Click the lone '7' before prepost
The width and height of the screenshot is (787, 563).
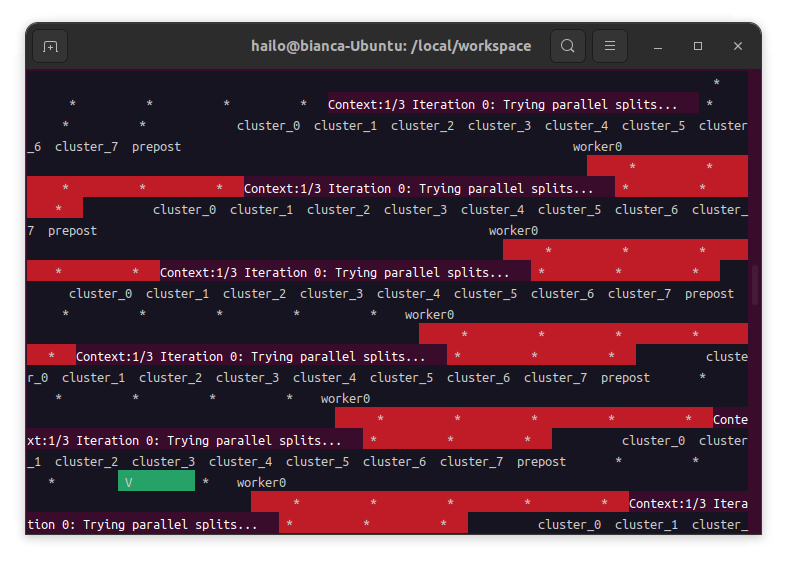31,231
